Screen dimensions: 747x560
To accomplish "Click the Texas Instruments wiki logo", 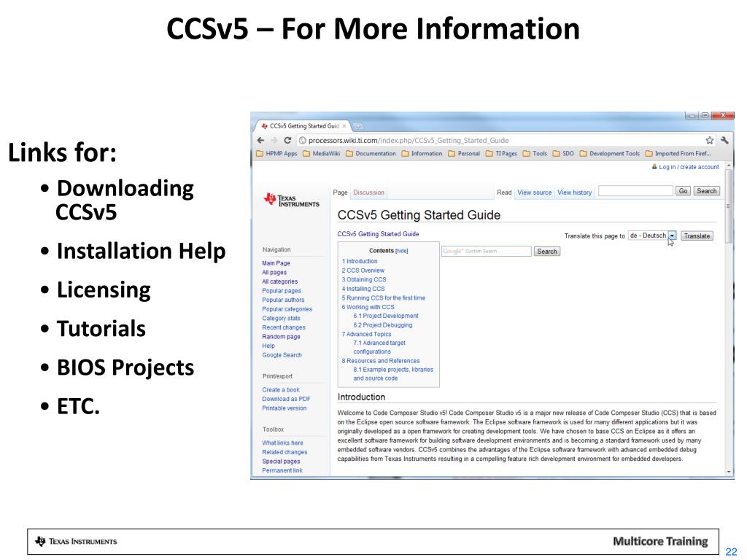I will 291,200.
